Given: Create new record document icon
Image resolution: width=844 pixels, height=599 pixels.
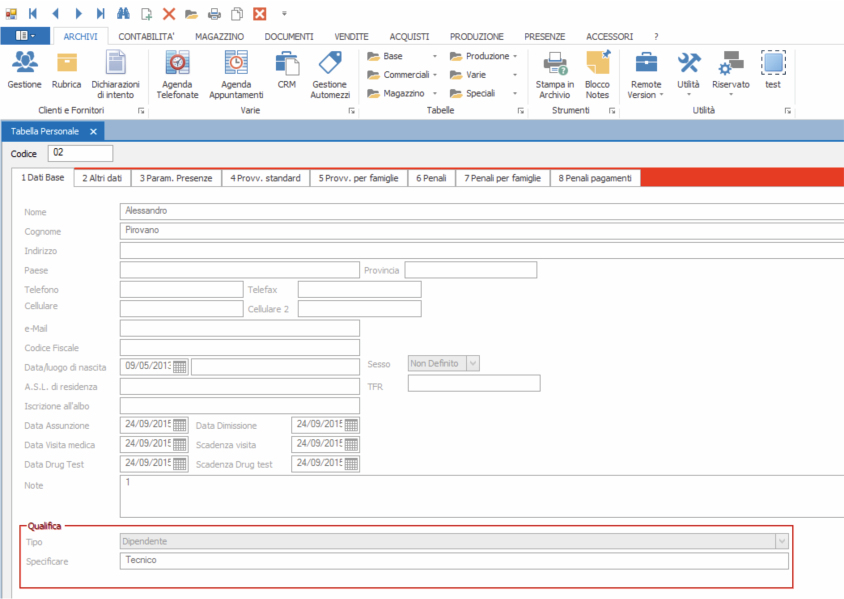Looking at the screenshot, I should (x=146, y=13).
